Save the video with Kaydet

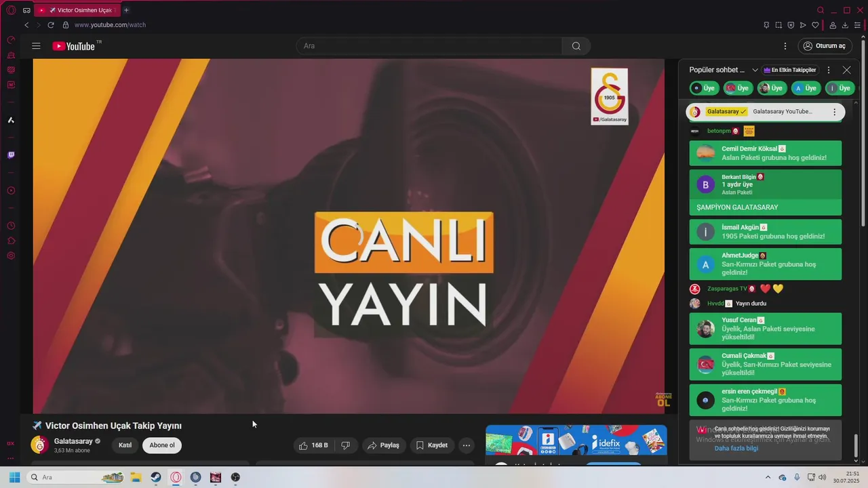[432, 445]
